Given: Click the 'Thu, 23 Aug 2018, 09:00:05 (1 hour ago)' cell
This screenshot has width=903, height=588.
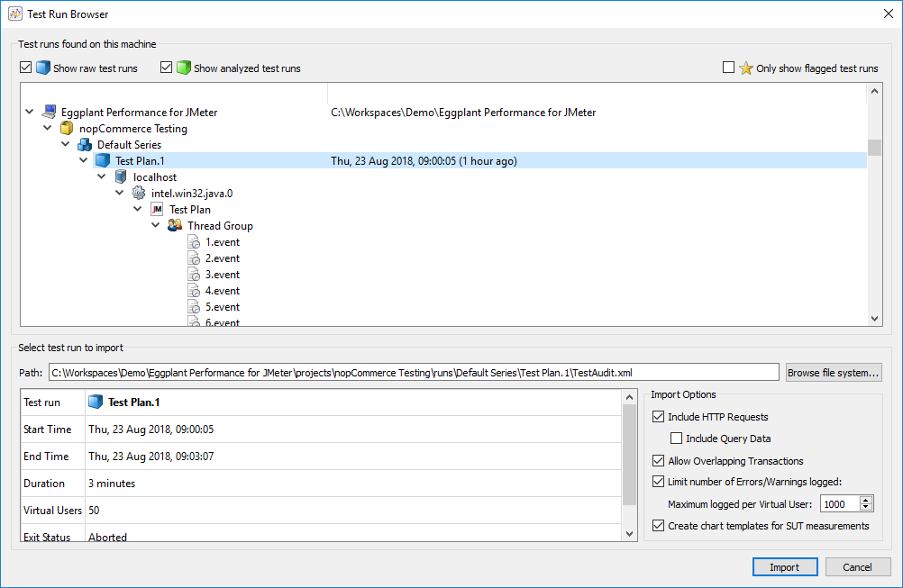Looking at the screenshot, I should pyautogui.click(x=424, y=161).
